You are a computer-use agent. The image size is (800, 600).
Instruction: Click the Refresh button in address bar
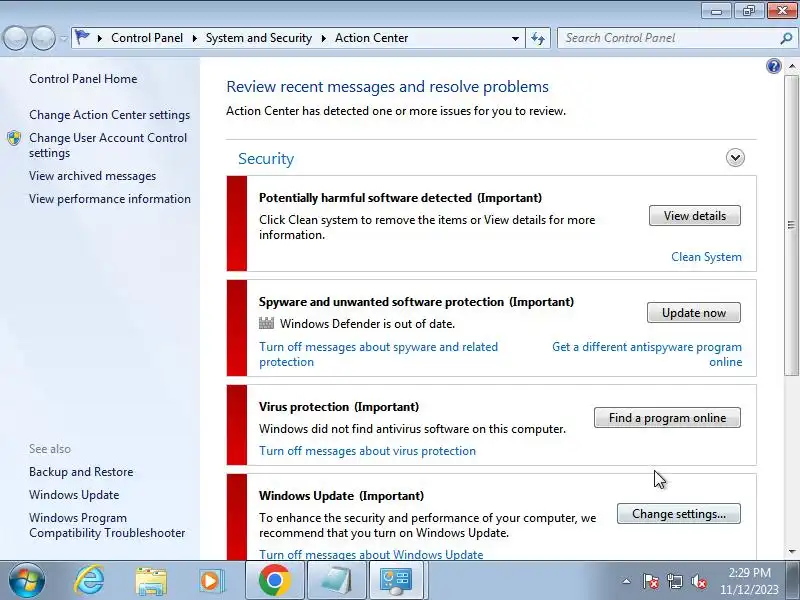click(x=538, y=38)
